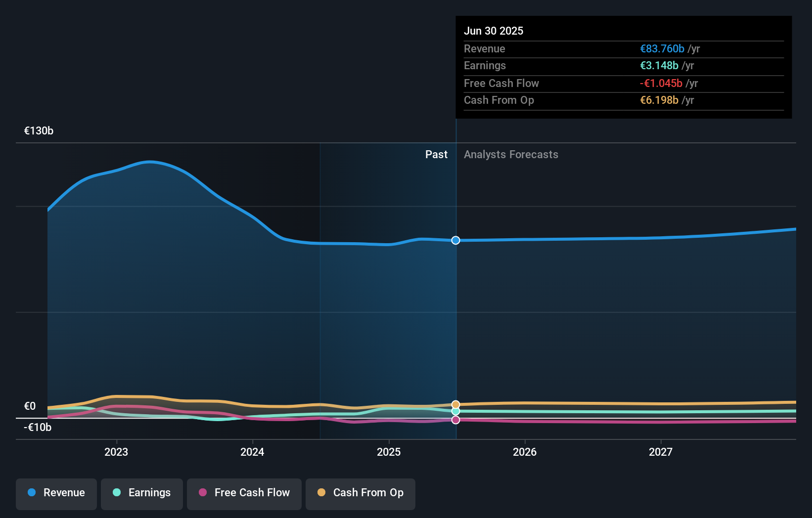Toggle the Revenue series visibility
This screenshot has width=812, height=518.
[x=56, y=493]
